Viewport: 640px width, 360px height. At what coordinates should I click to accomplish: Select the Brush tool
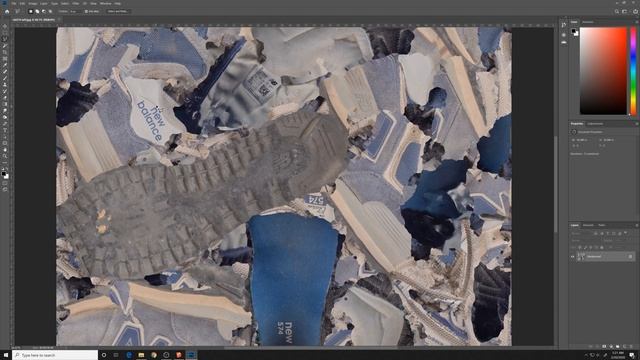point(5,78)
